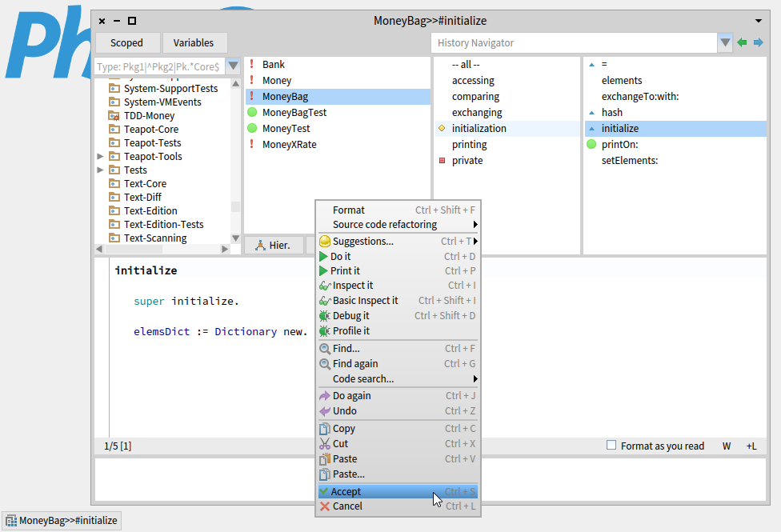This screenshot has height=532, width=781.
Task: Select the Teapot-Core package
Action: [x=151, y=129]
